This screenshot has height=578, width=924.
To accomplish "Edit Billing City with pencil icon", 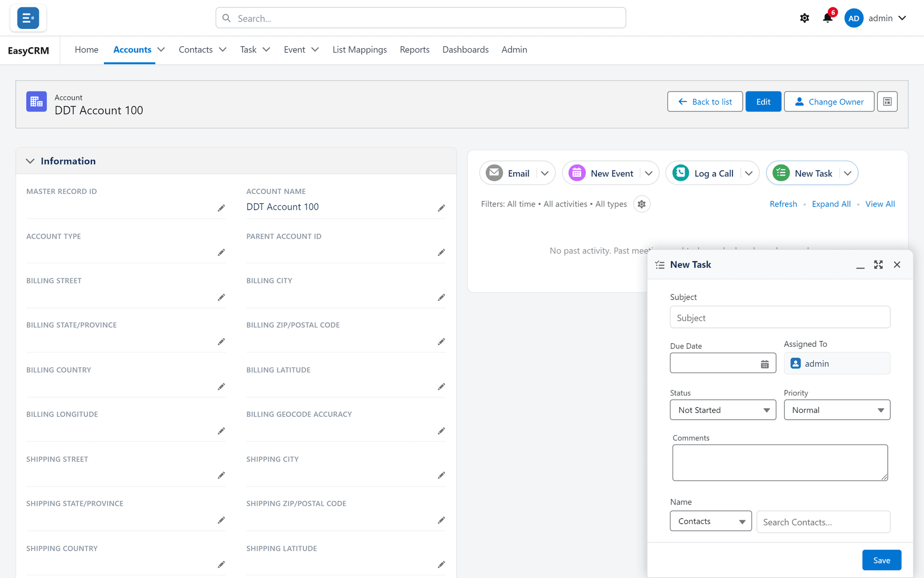I will click(x=442, y=297).
